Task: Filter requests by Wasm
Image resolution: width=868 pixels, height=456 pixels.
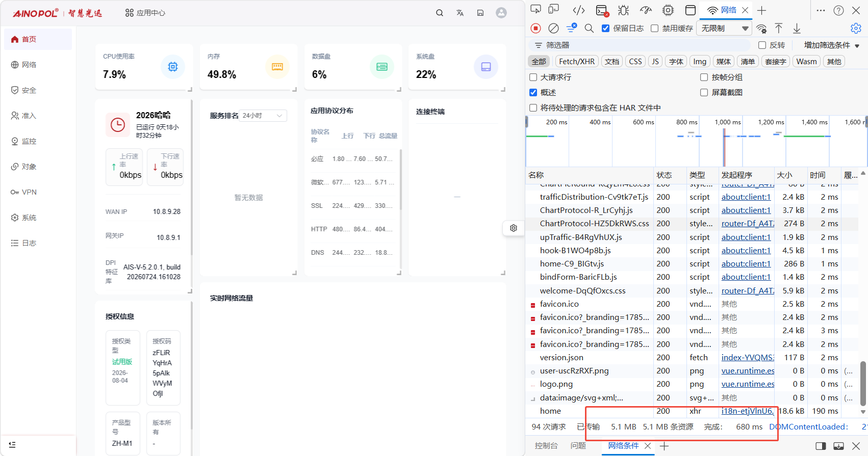Action: (x=806, y=62)
